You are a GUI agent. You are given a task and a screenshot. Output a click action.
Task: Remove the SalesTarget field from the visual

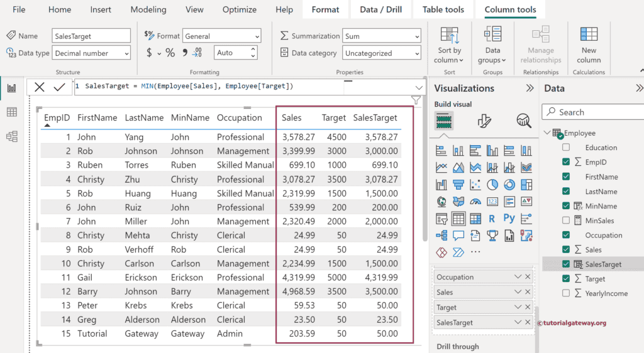click(x=528, y=322)
